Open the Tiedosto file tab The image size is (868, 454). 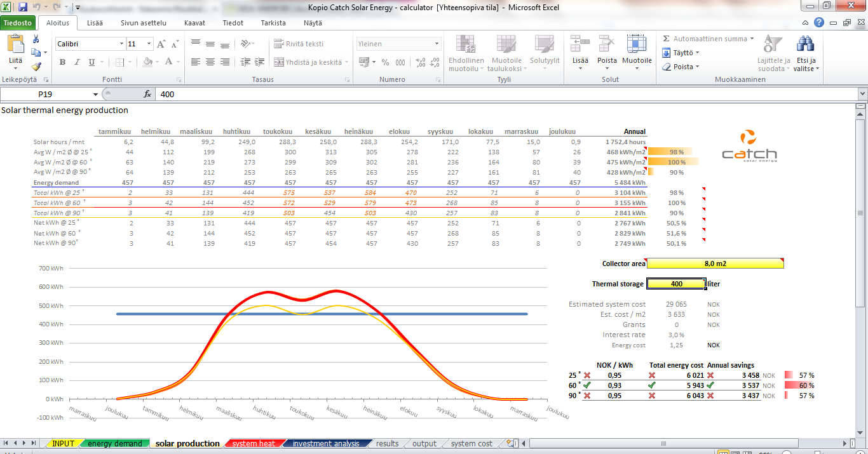pyautogui.click(x=17, y=23)
